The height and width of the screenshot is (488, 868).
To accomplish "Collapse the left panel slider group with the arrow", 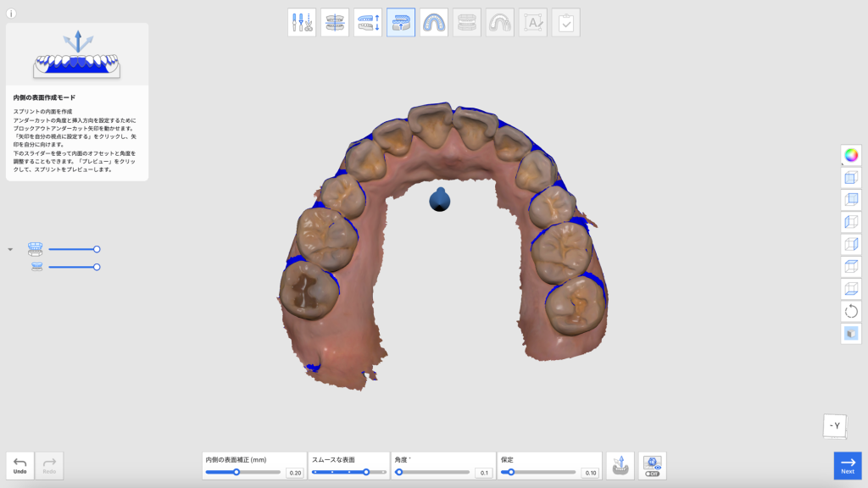I will point(10,248).
